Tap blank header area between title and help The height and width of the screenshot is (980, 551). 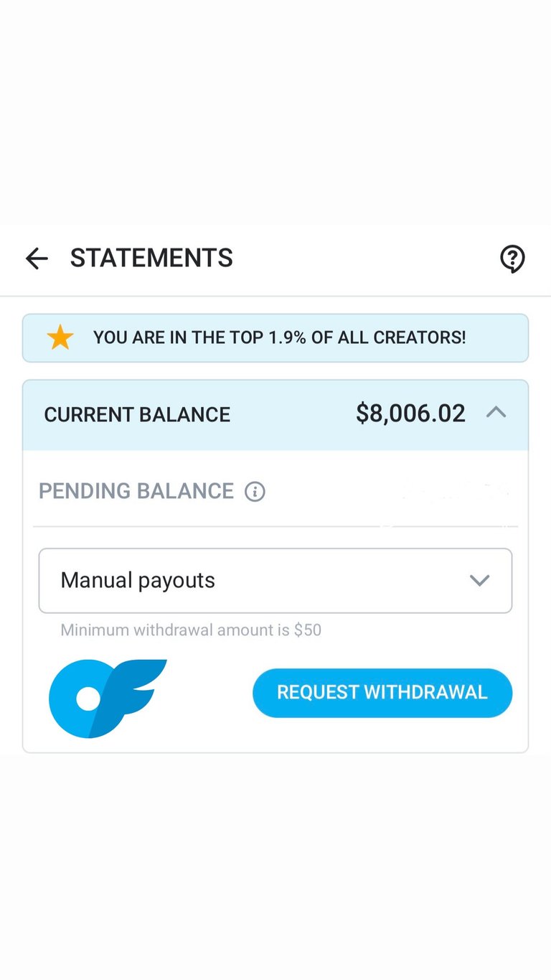[366, 258]
